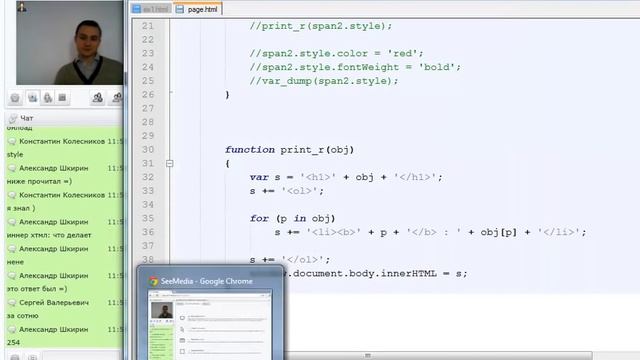The image size is (640, 360).
Task: Click the Chrome logo in the SeeMedia preview
Action: tap(153, 281)
